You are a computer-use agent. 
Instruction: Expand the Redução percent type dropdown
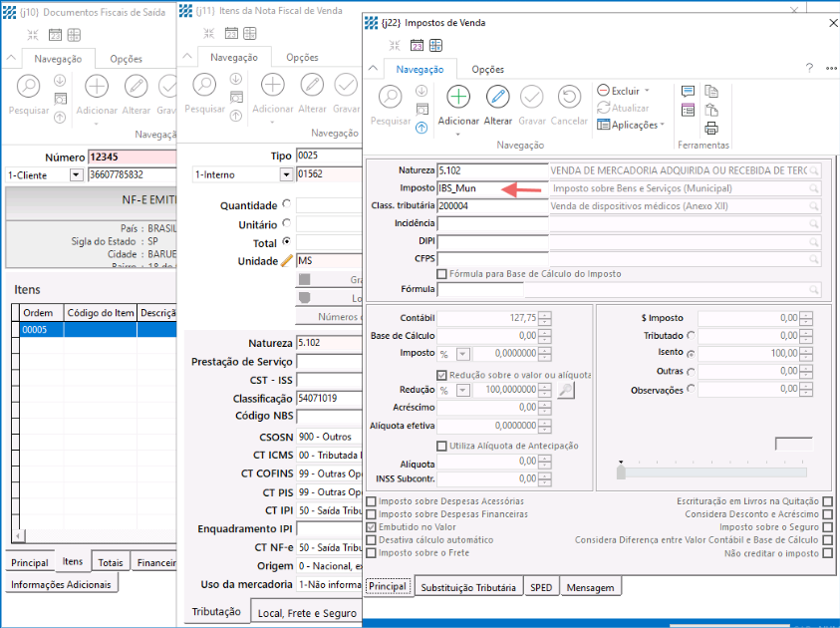(x=463, y=390)
